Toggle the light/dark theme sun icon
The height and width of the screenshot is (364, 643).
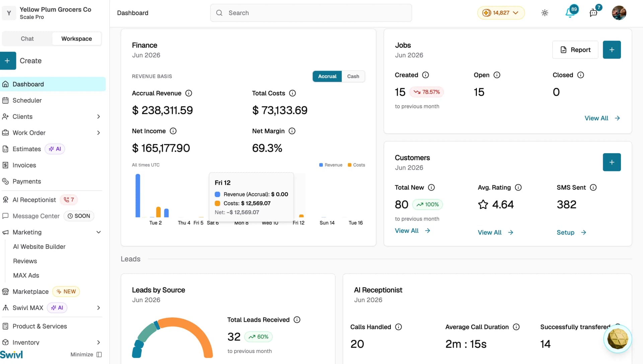[x=545, y=13]
